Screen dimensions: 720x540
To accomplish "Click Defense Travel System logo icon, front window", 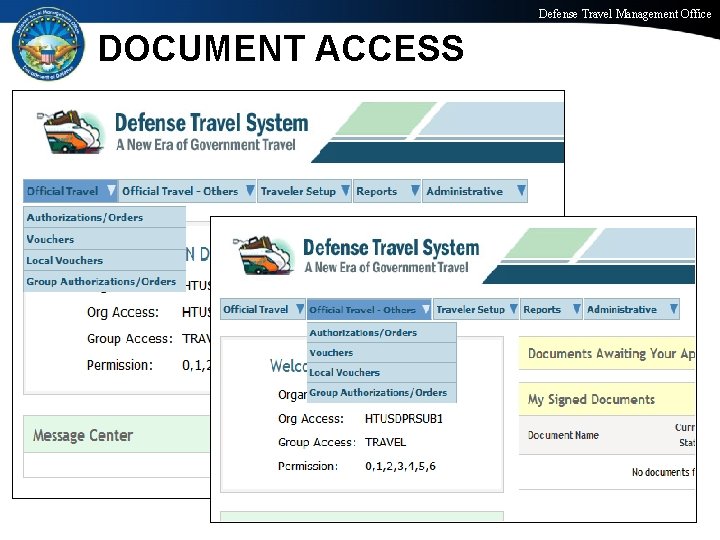I will 263,255.
